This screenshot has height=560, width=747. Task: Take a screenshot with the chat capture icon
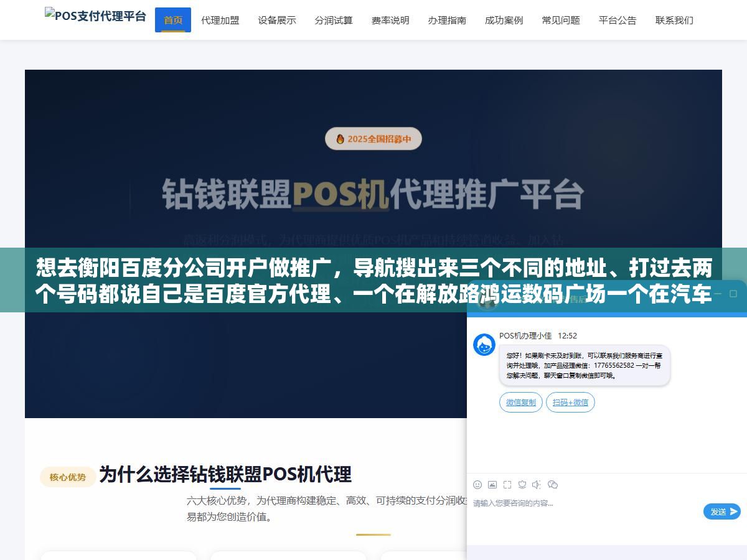coord(507,484)
